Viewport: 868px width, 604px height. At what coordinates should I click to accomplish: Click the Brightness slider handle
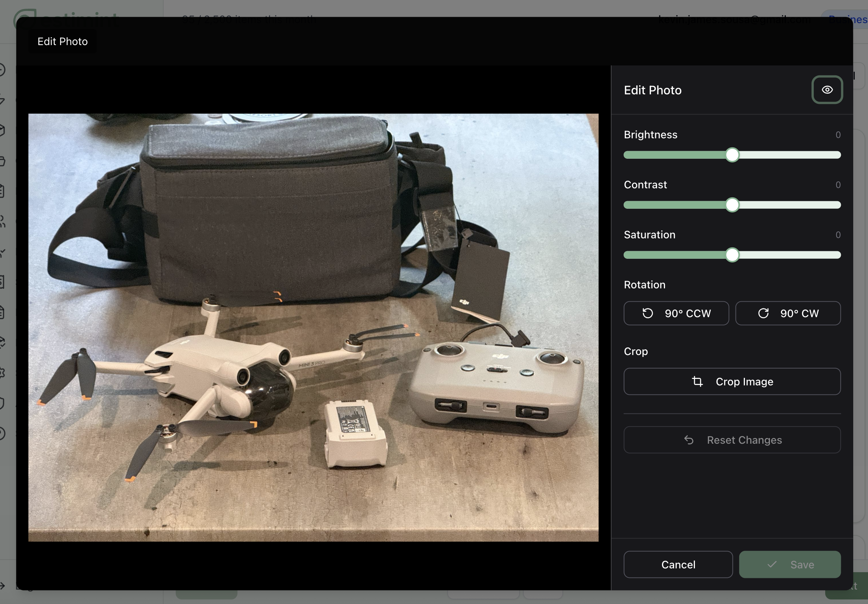(732, 155)
